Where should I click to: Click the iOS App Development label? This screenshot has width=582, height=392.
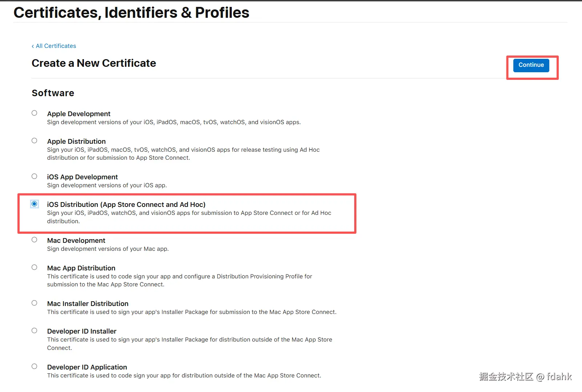pyautogui.click(x=82, y=177)
